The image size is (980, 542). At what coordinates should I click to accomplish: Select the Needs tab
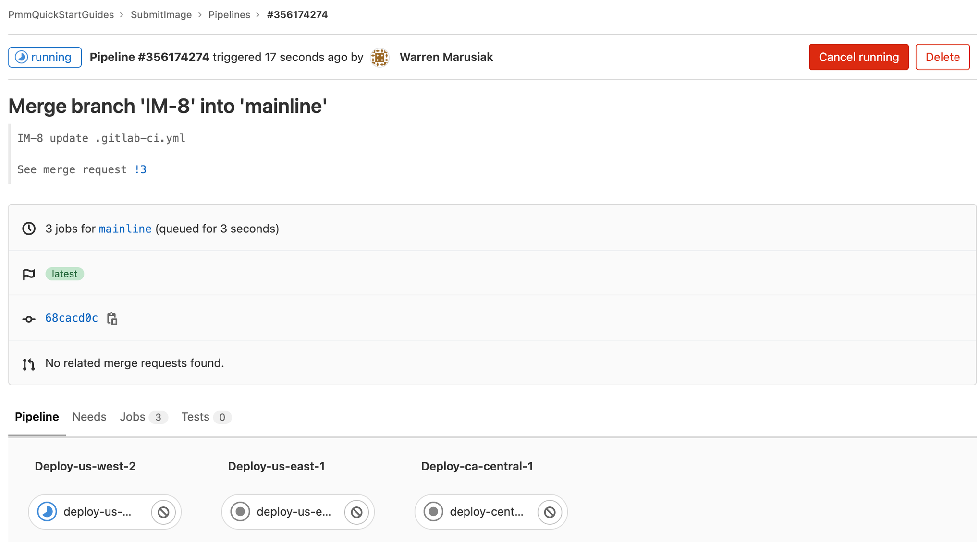click(x=89, y=417)
